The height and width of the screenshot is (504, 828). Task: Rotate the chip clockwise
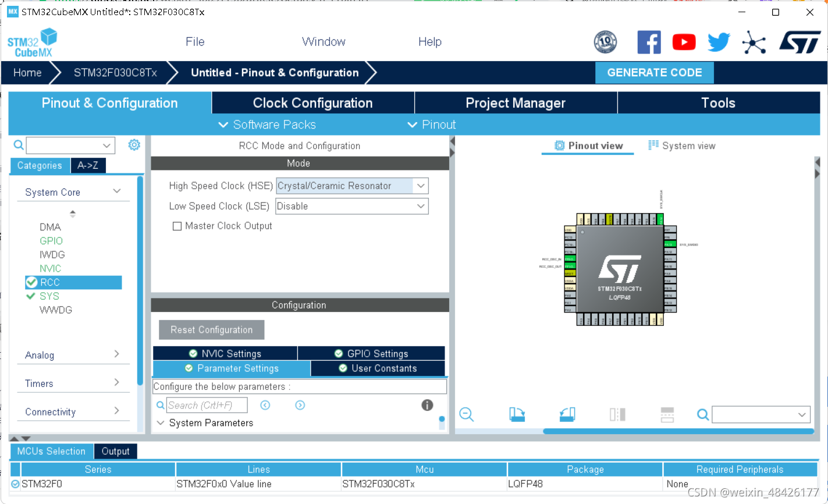click(x=517, y=414)
